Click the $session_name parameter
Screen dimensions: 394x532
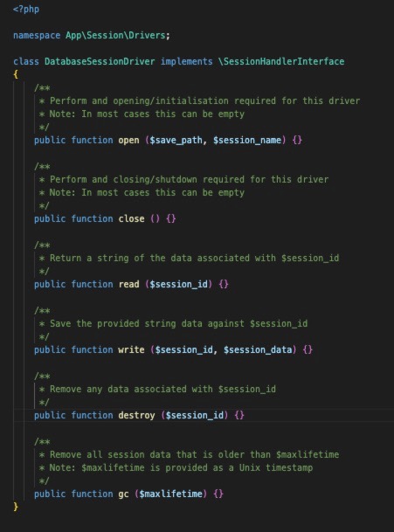pos(247,140)
